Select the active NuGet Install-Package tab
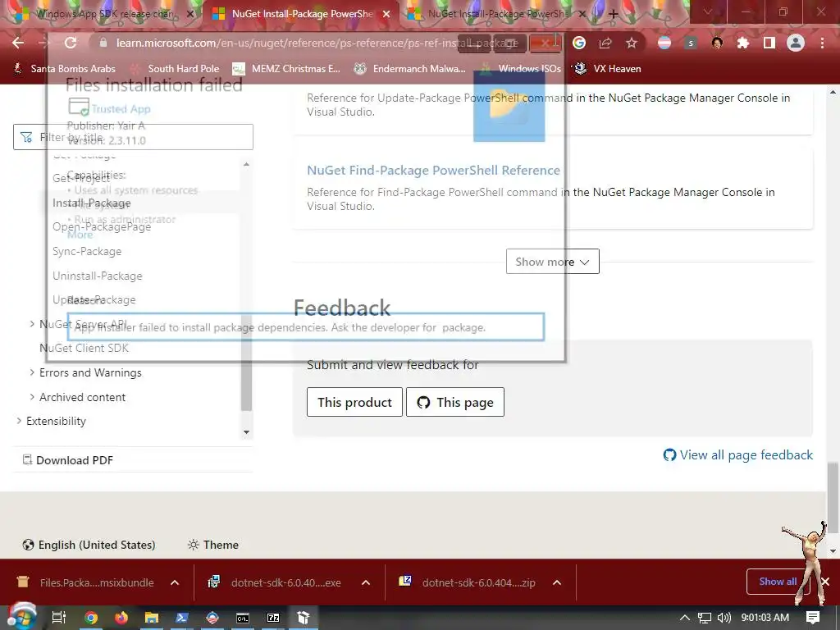This screenshot has width=840, height=630. point(301,14)
